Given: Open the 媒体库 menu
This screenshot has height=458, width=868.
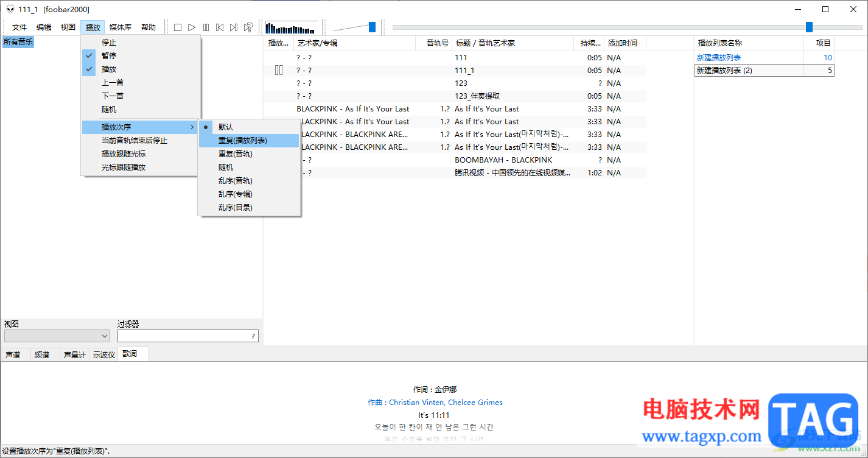Looking at the screenshot, I should (x=121, y=27).
